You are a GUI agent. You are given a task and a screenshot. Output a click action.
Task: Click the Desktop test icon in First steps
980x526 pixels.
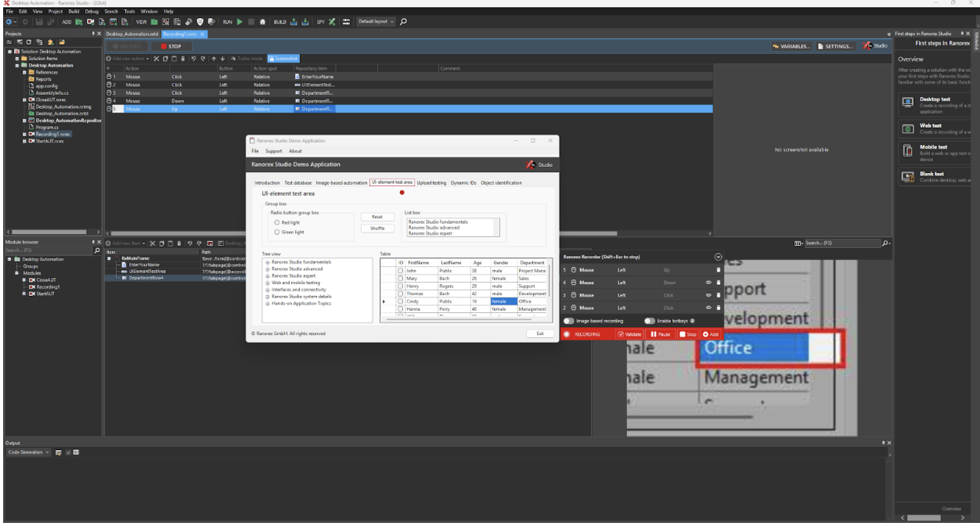pyautogui.click(x=908, y=102)
